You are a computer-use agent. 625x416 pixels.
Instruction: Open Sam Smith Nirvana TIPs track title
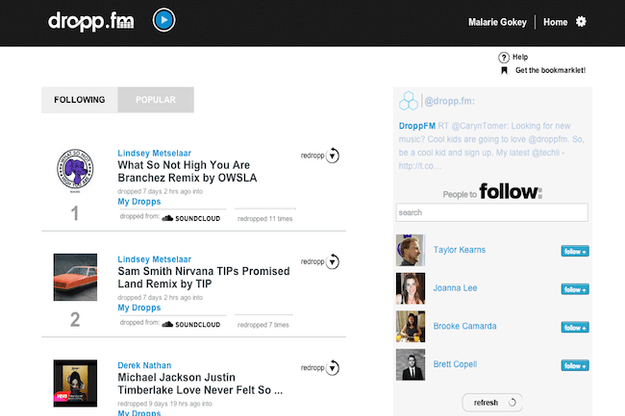click(204, 277)
